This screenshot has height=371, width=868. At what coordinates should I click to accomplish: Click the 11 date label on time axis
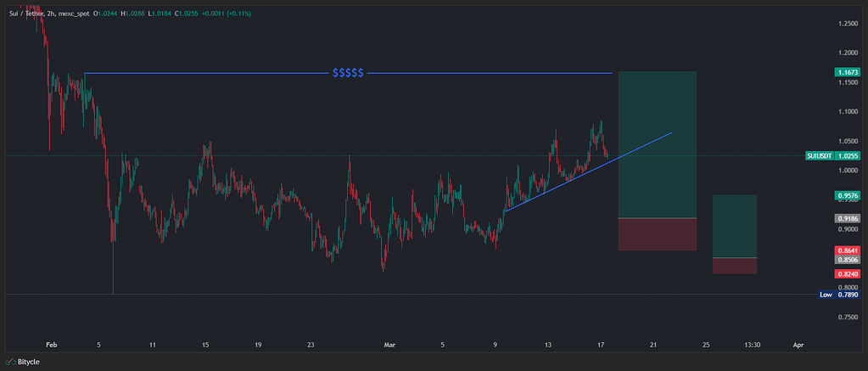(x=153, y=345)
